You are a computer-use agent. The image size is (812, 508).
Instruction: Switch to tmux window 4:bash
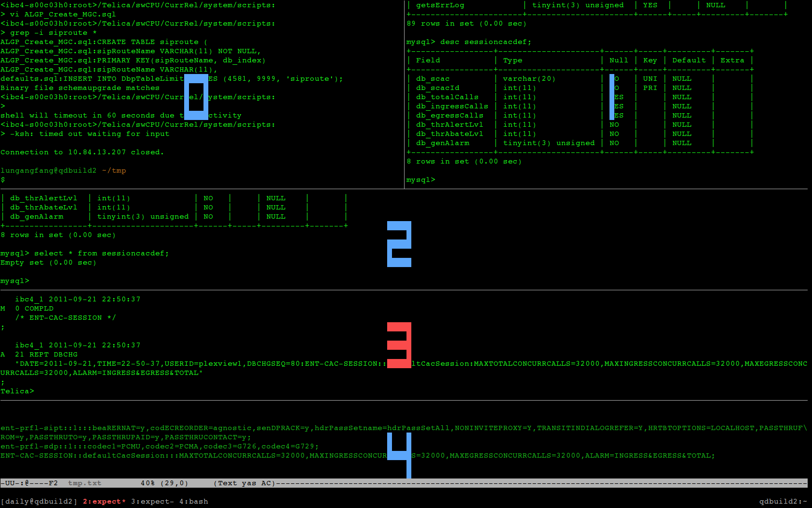(x=193, y=502)
